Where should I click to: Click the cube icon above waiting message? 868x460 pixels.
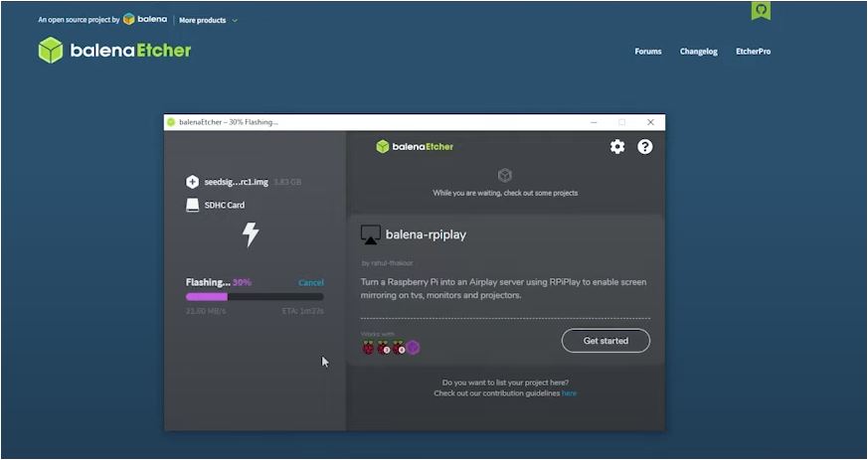505,175
